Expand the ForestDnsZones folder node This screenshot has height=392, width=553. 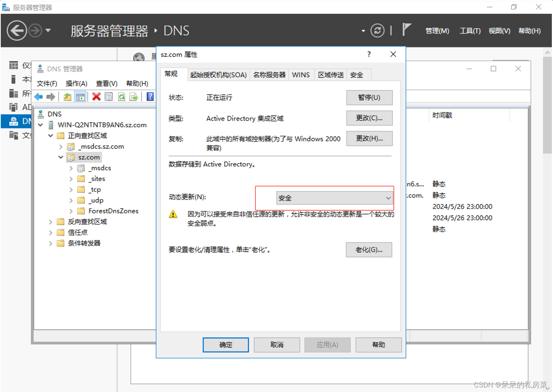coord(71,211)
